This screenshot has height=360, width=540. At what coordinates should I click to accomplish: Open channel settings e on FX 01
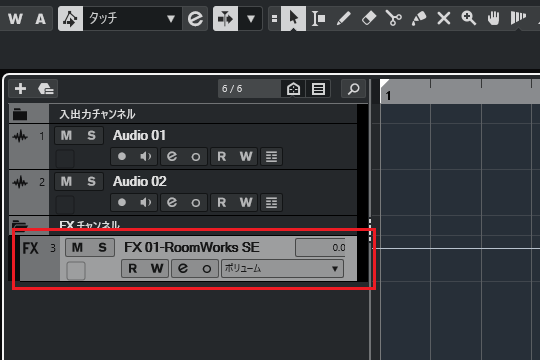coord(183,268)
